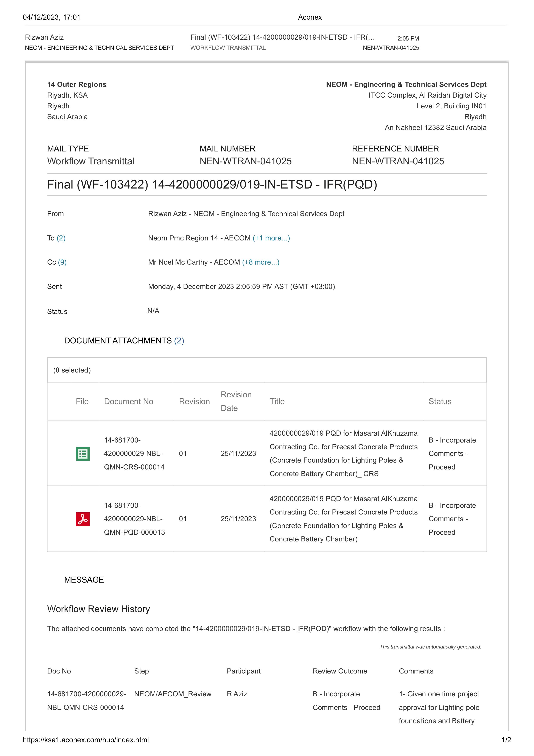This screenshot has width=534, height=756.
Task: Click the mail number value NEN-WTRAN-041025
Action: (x=246, y=161)
